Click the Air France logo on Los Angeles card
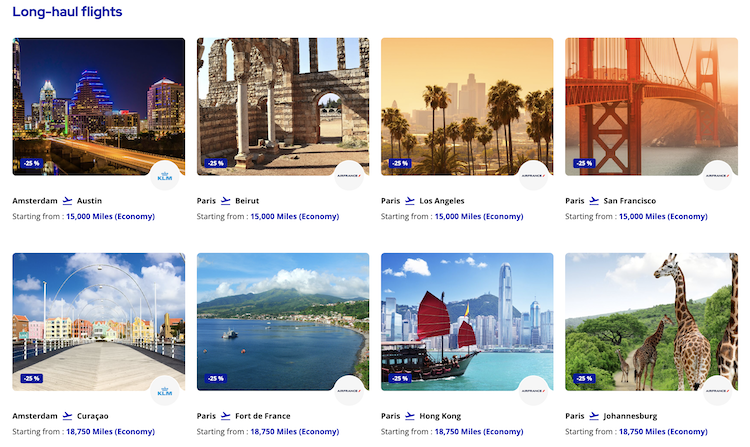This screenshot has height=447, width=750. pyautogui.click(x=533, y=176)
